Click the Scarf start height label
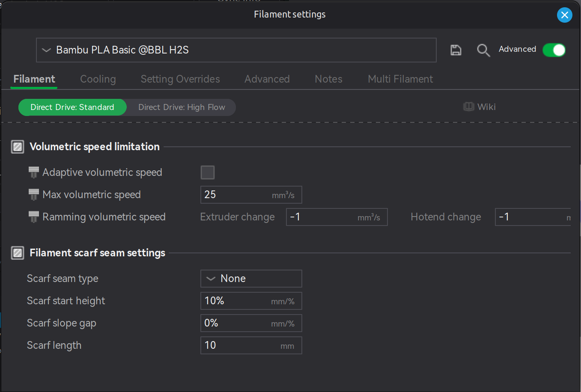This screenshot has width=581, height=392. (66, 301)
